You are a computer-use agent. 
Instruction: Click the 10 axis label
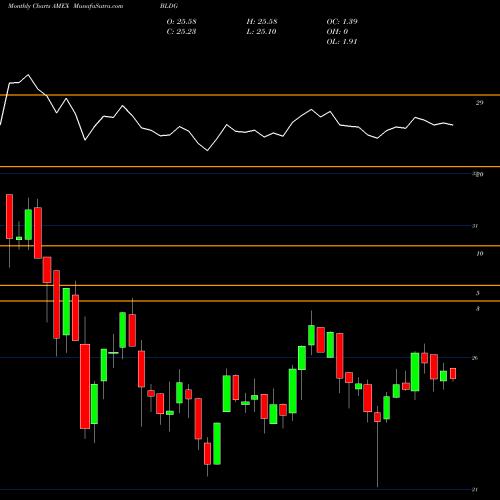[479, 254]
